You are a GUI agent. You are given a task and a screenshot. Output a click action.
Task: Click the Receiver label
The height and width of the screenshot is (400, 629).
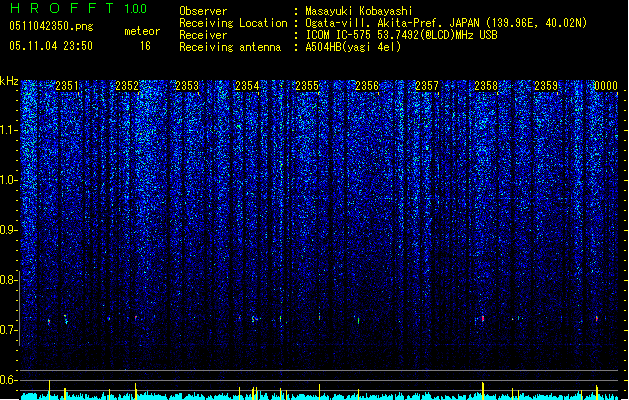point(203,35)
